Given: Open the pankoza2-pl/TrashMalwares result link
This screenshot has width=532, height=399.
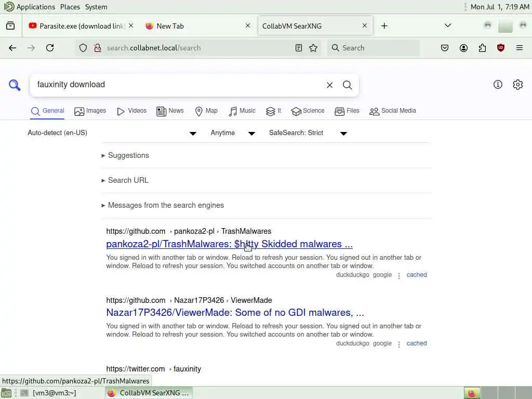Looking at the screenshot, I should [229, 244].
